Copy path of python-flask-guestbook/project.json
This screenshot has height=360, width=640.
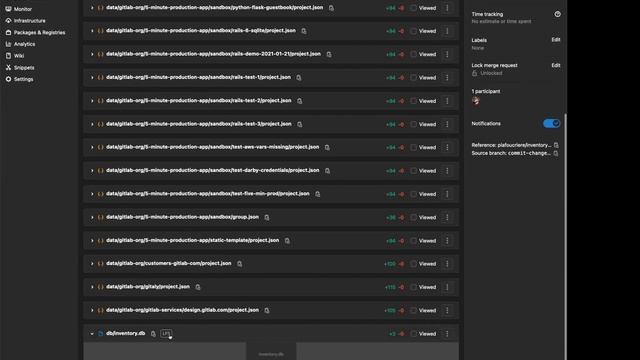pos(331,8)
